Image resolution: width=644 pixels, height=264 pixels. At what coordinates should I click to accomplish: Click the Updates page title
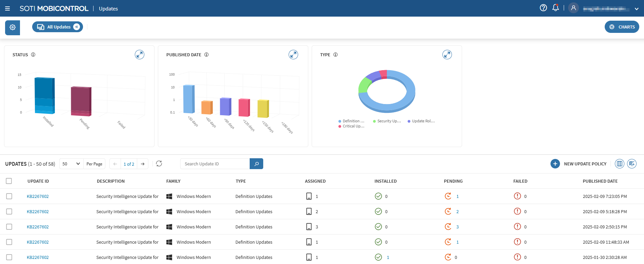(108, 9)
